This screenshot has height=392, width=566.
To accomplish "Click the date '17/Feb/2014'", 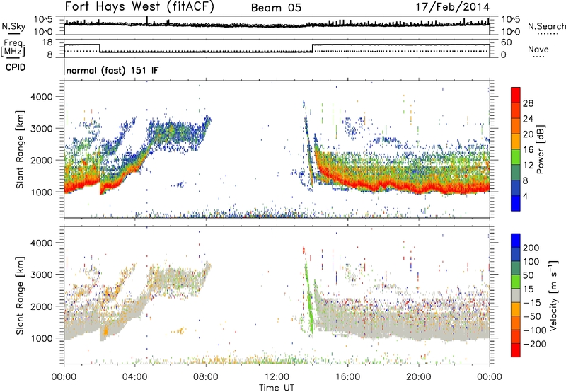I will click(453, 7).
